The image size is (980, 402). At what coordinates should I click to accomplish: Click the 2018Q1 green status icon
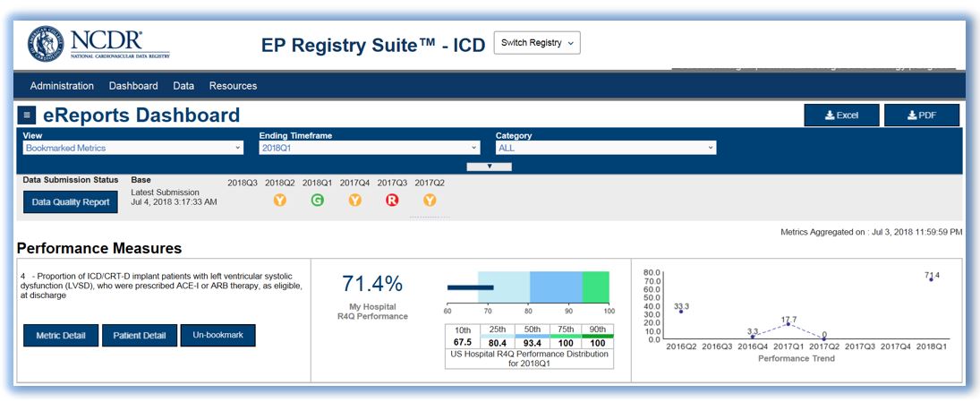pos(318,201)
